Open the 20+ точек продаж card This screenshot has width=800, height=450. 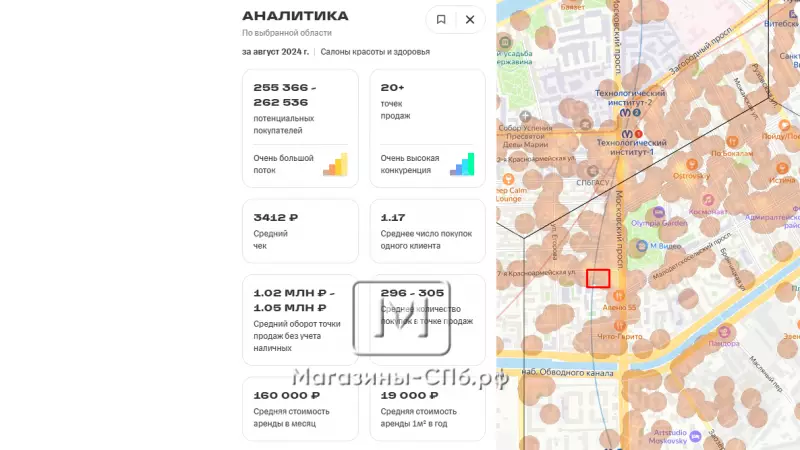[x=428, y=128]
